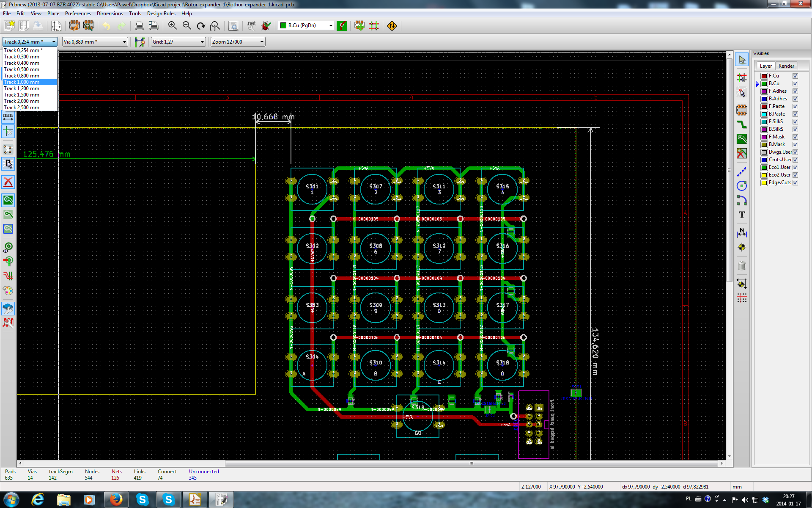Click the Delete items trash tool
Image resolution: width=812 pixels, height=508 pixels.
[742, 266]
